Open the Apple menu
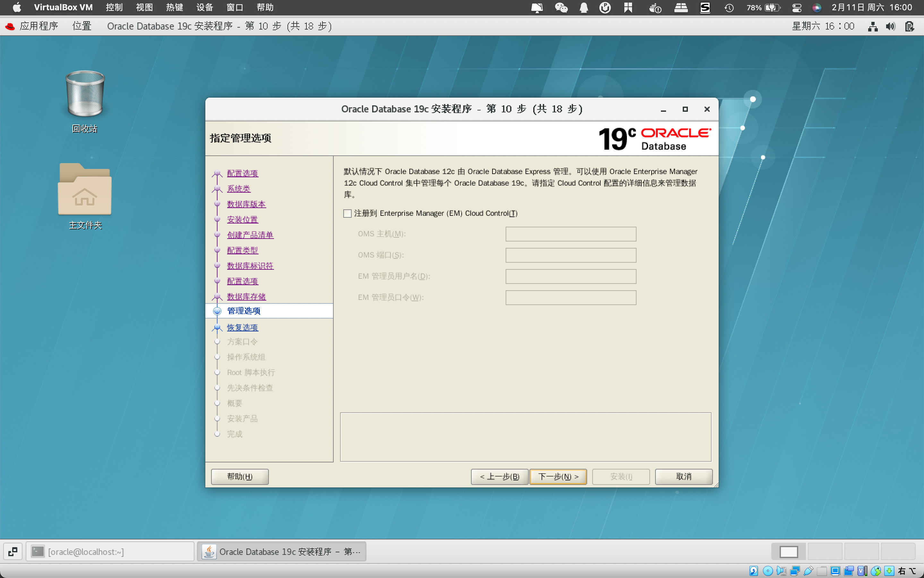This screenshot has height=578, width=924. coord(17,7)
